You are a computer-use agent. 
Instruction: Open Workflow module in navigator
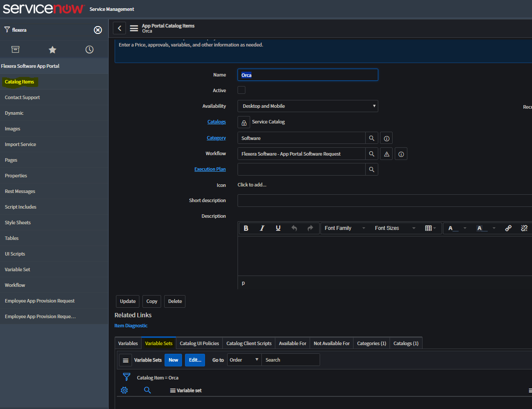pyautogui.click(x=15, y=285)
